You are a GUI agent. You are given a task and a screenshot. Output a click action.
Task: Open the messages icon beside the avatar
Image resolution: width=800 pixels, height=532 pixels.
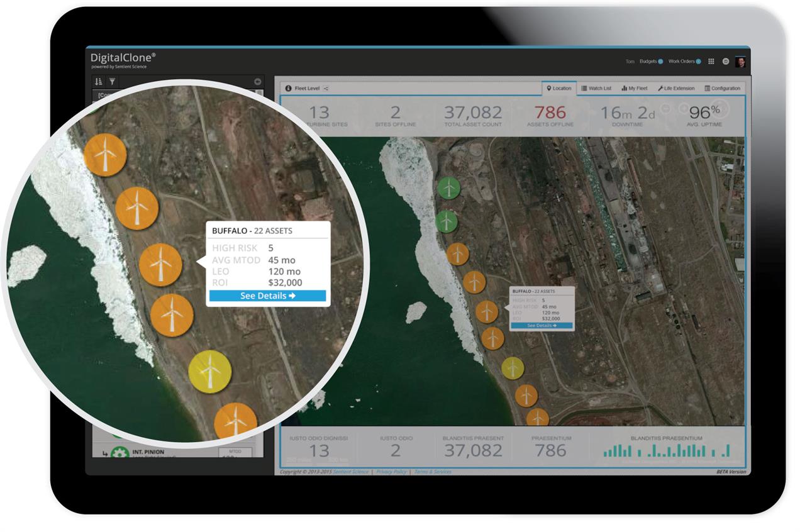click(x=726, y=62)
